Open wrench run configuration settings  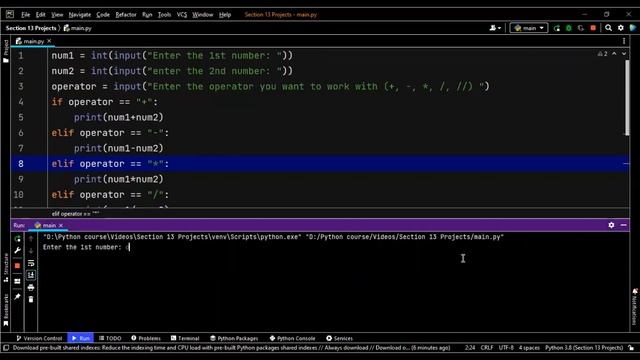pos(17,251)
